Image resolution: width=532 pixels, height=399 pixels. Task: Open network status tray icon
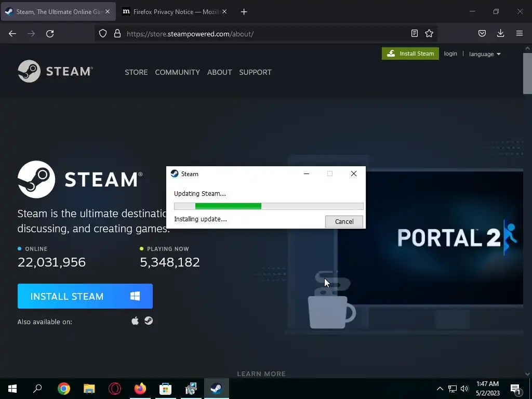453,389
